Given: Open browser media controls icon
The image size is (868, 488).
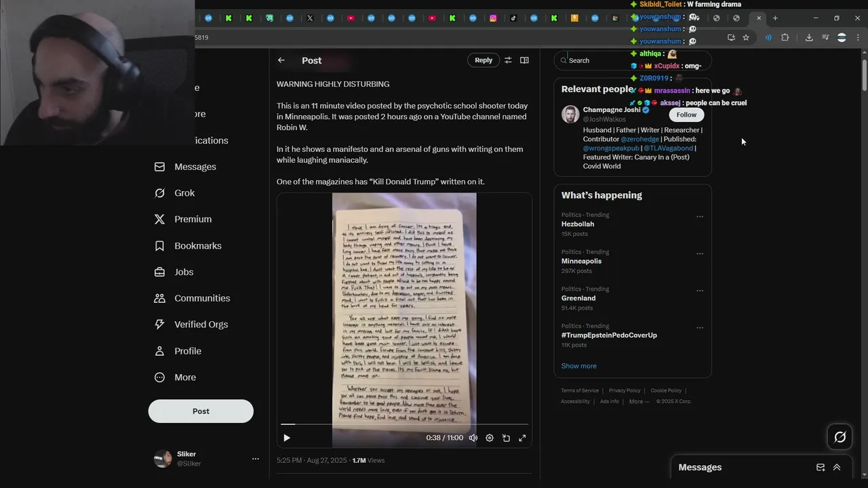Looking at the screenshot, I should pos(825,37).
